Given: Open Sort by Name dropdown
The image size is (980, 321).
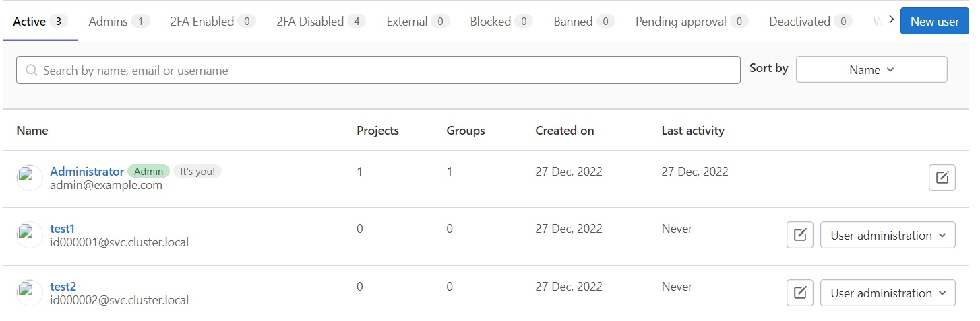Looking at the screenshot, I should pos(871,69).
